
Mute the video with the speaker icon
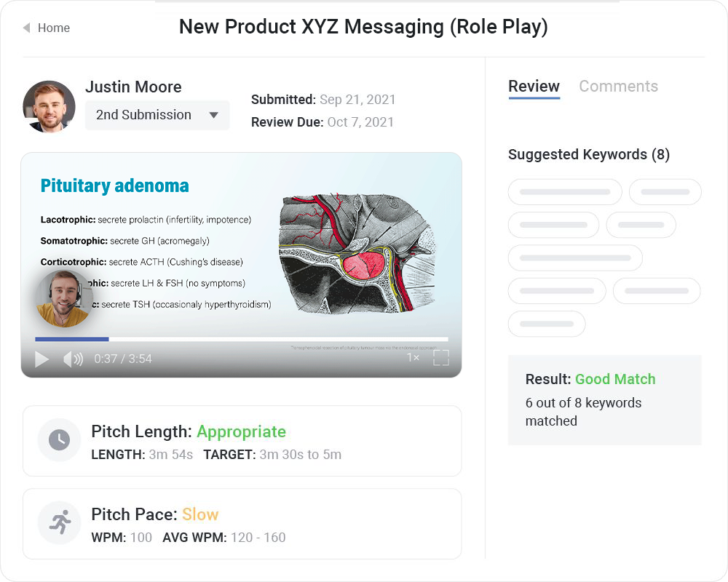(73, 359)
